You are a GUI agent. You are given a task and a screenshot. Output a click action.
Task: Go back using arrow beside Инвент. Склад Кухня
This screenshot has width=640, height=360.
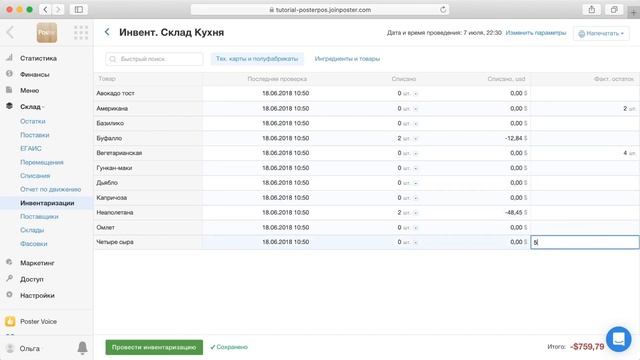point(107,32)
